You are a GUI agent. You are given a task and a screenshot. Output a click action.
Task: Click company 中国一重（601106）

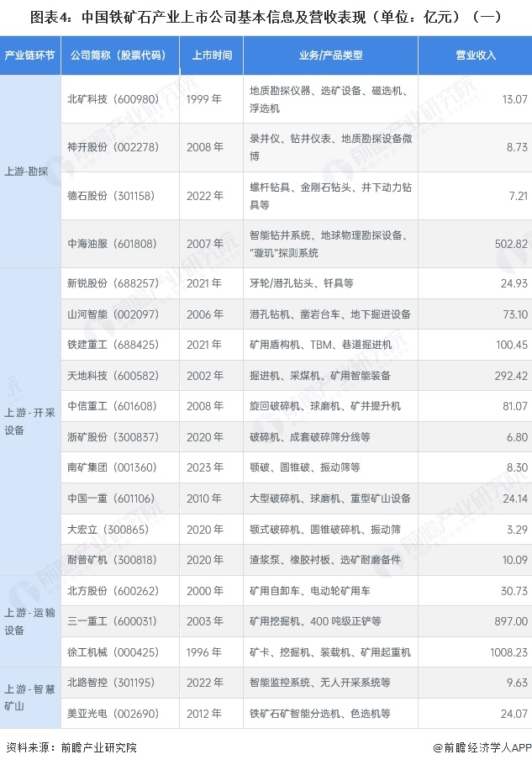point(111,499)
